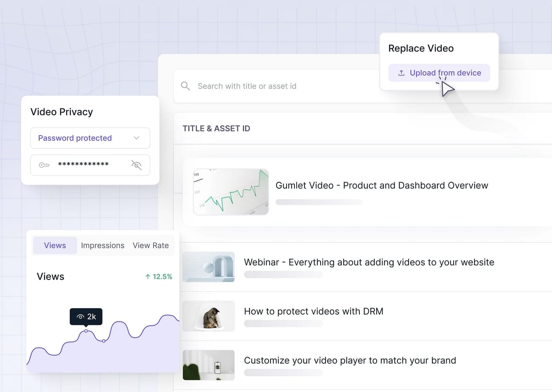The image size is (552, 392).
Task: Click the Upload from device button
Action: [439, 73]
